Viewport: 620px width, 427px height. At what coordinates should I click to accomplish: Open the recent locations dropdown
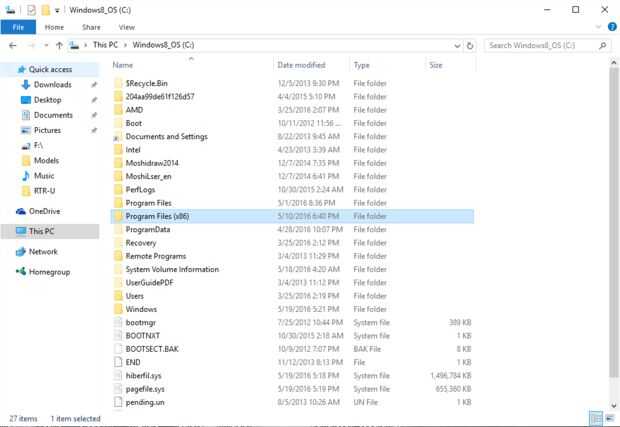46,45
